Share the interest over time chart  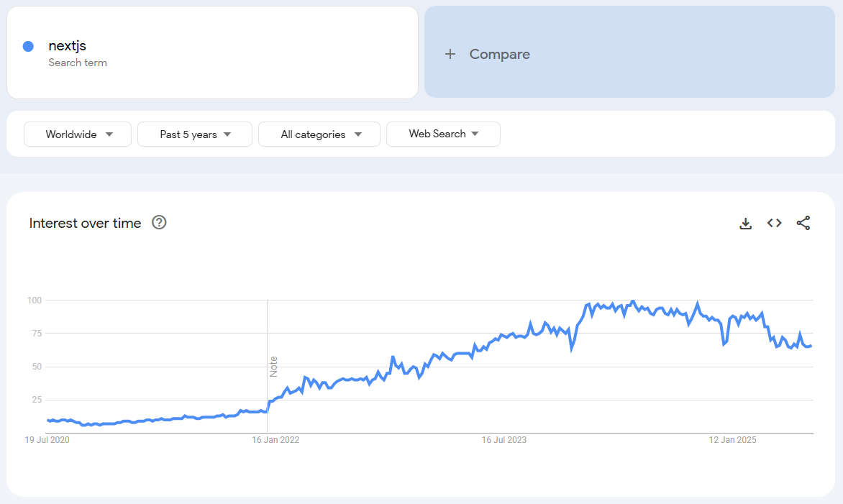coord(803,223)
